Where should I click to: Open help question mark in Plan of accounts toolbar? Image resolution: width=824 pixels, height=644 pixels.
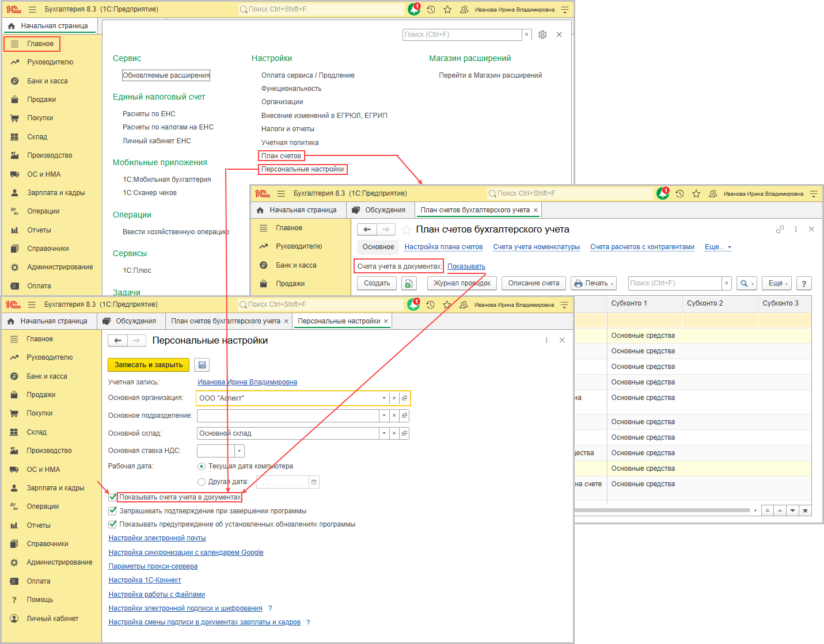pos(804,283)
